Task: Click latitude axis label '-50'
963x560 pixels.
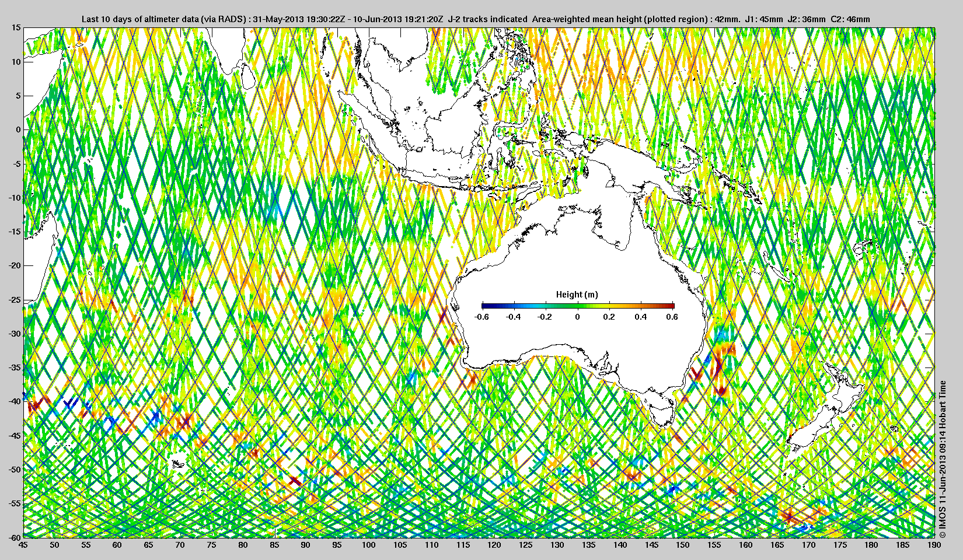Action: 14,470
